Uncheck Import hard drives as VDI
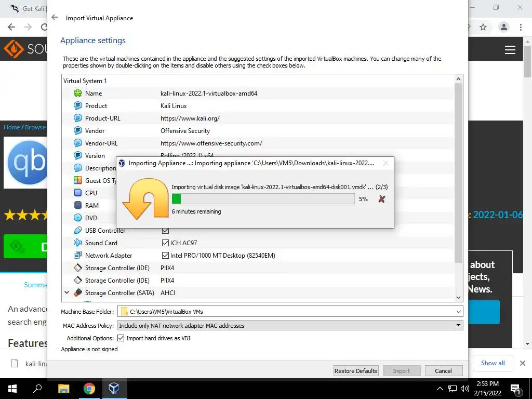 click(x=121, y=338)
